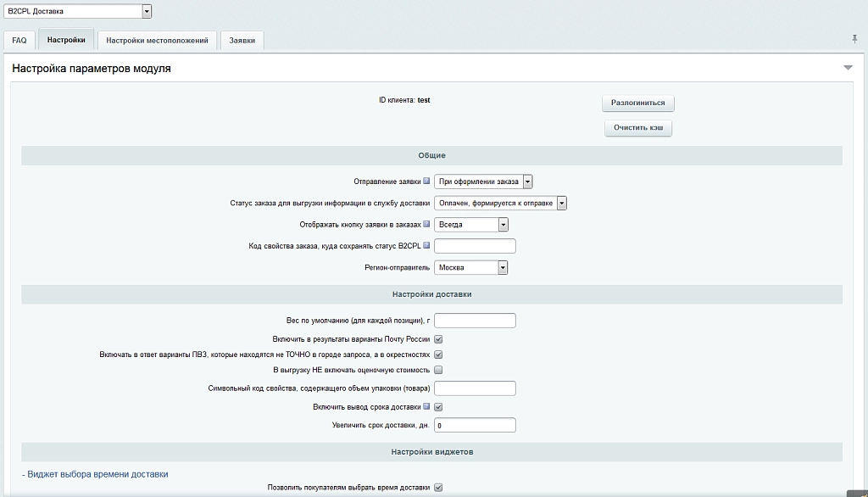
Task: Collapse the Настройка параметров модуля section arrow
Action: click(x=848, y=68)
